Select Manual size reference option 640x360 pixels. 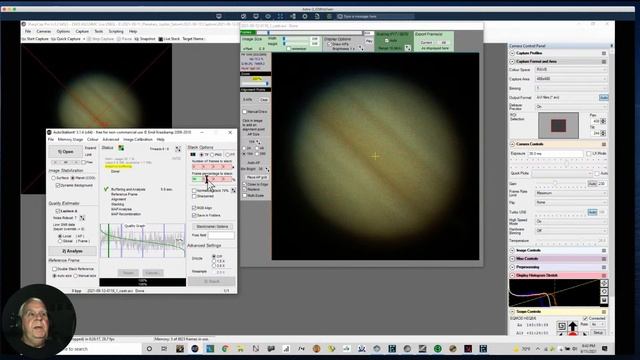(x=76, y=276)
